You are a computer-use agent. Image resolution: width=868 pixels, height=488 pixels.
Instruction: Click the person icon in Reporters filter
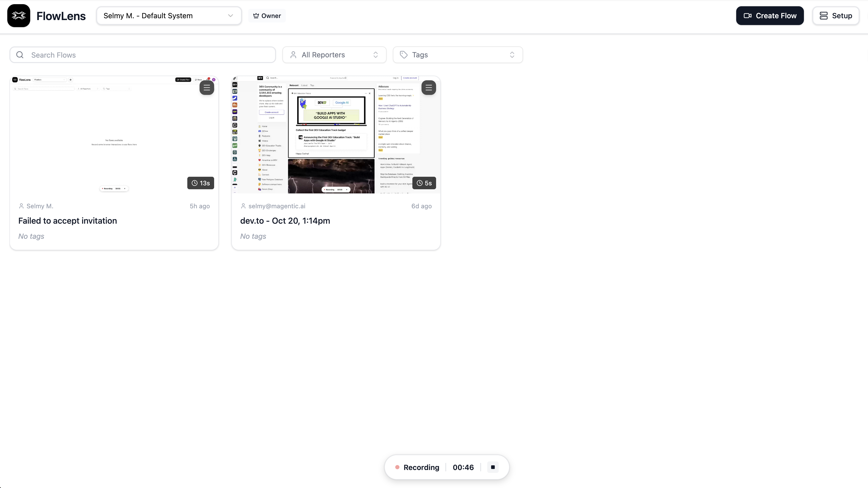(x=293, y=55)
